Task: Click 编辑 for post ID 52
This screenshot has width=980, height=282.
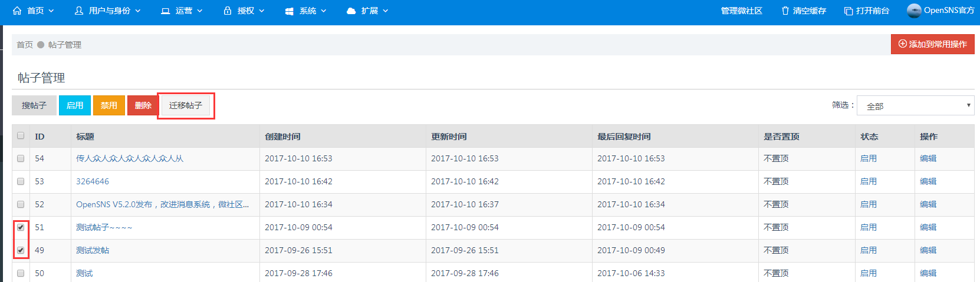Action: click(x=928, y=204)
